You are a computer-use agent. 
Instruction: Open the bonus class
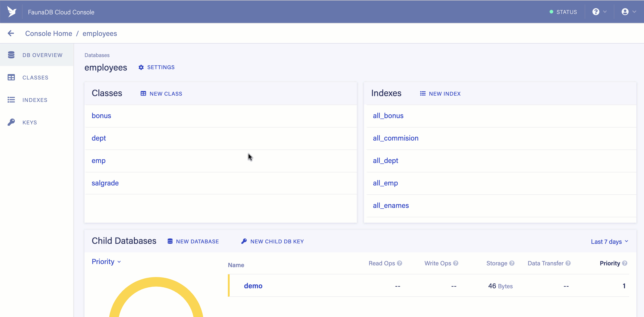pos(101,116)
